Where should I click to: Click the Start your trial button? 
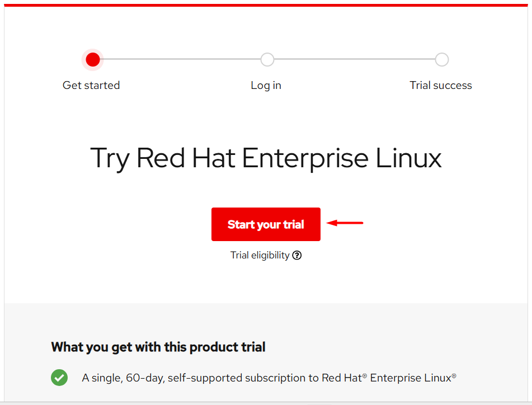(x=266, y=224)
